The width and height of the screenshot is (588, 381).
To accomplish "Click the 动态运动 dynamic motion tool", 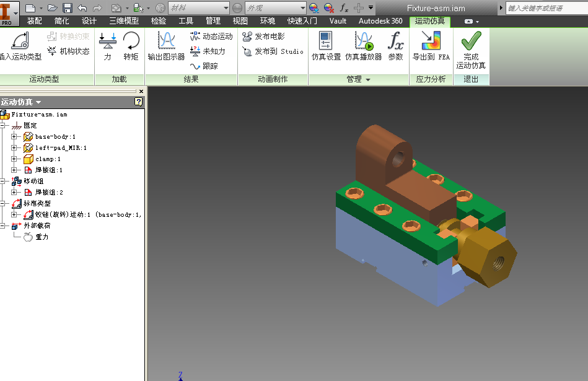I will pyautogui.click(x=211, y=37).
